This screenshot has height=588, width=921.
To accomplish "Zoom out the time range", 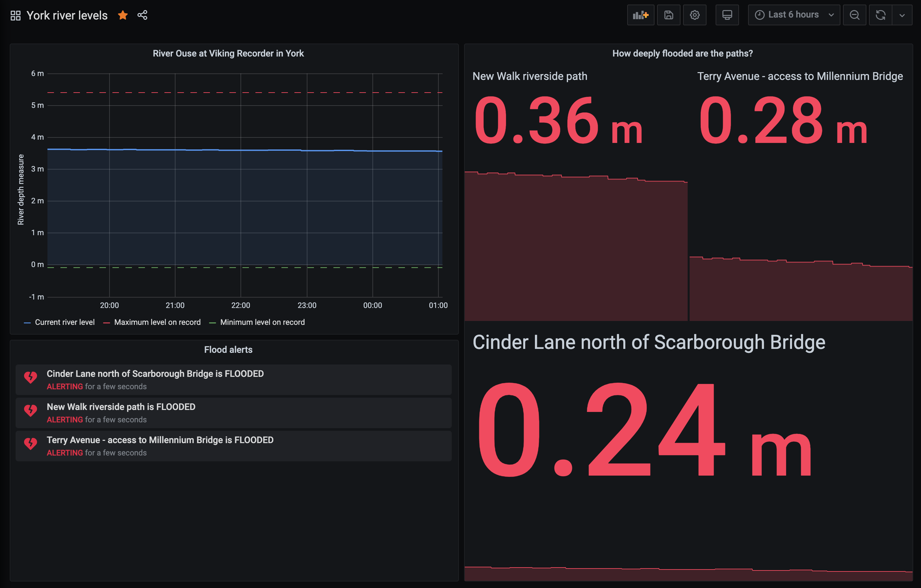I will [854, 15].
